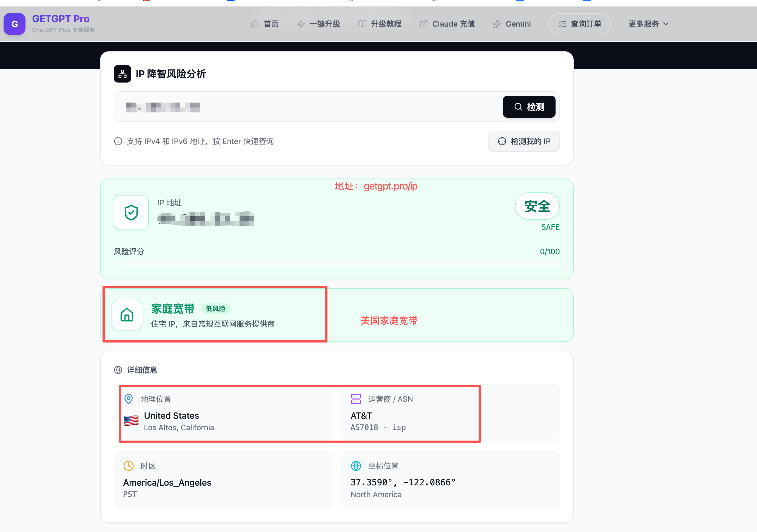Click the 检测我的 IP button
The image size is (757, 532).
point(524,141)
